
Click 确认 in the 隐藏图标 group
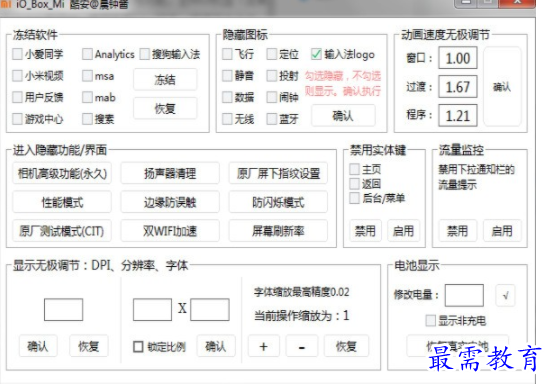(x=343, y=115)
